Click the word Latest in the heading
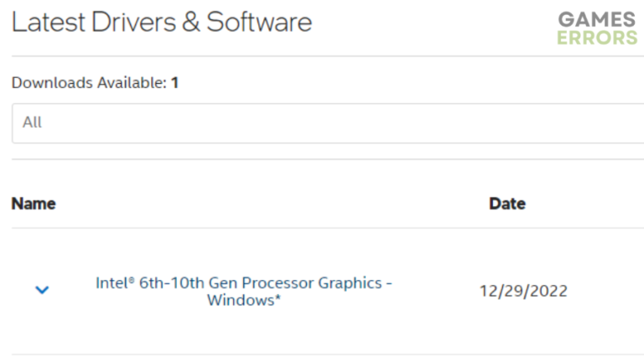This screenshot has width=644, height=358. 49,22
